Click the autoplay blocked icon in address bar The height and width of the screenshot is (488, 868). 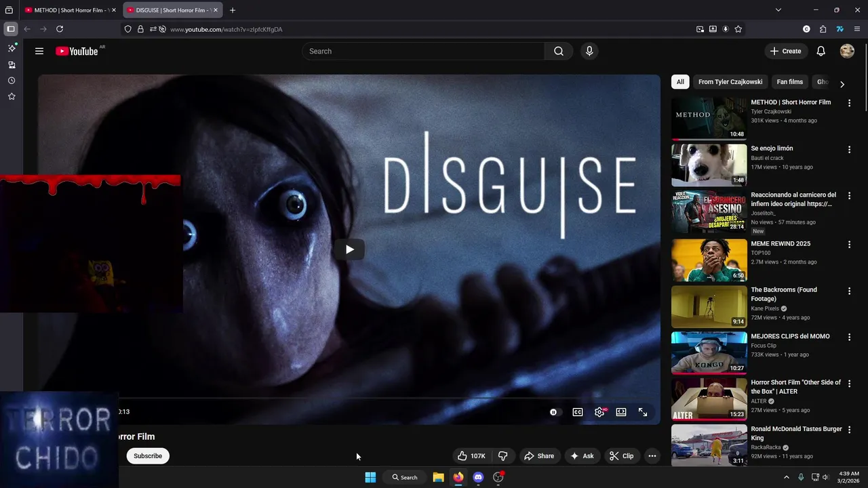162,29
